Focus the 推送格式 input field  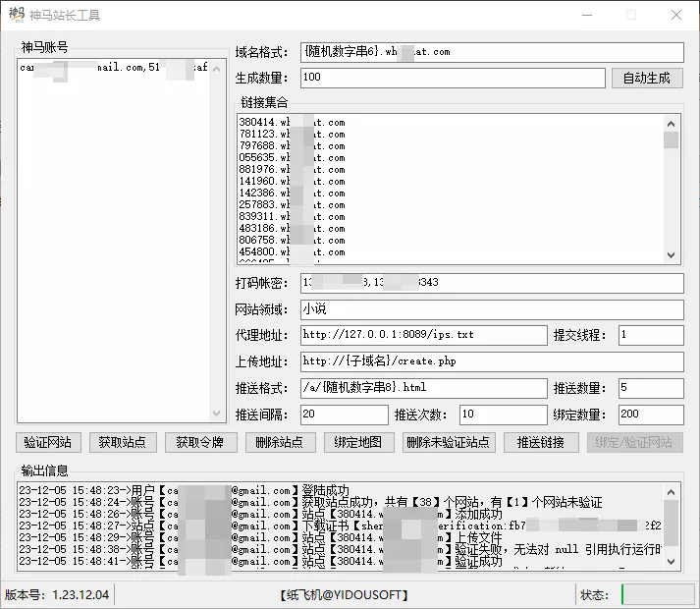pyautogui.click(x=424, y=388)
